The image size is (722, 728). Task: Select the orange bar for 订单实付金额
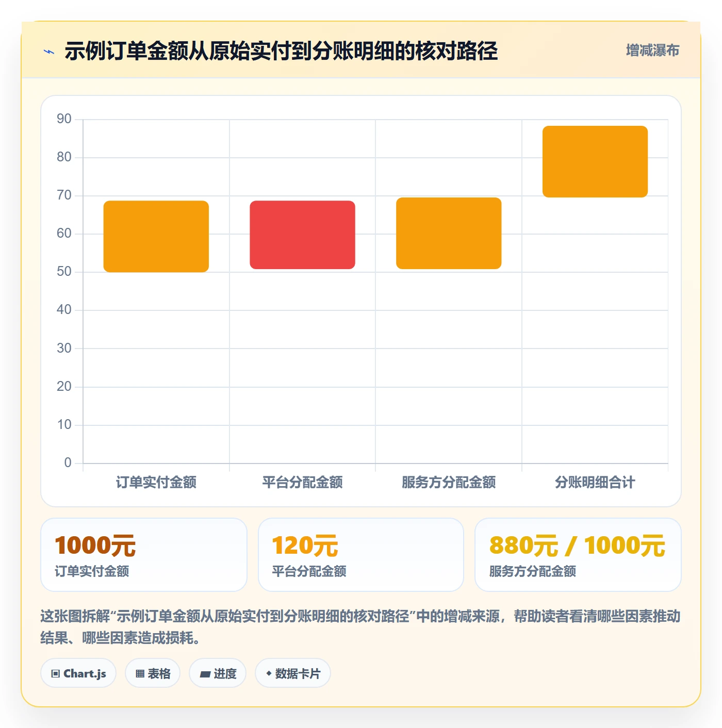point(156,236)
